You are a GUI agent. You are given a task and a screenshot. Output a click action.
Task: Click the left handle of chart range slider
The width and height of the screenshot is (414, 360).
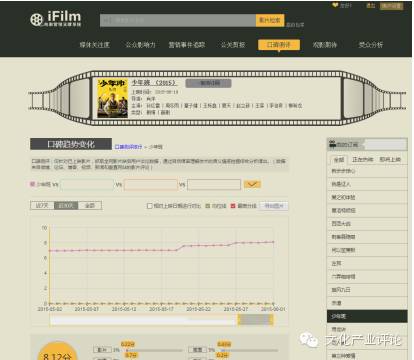pyautogui.click(x=239, y=320)
